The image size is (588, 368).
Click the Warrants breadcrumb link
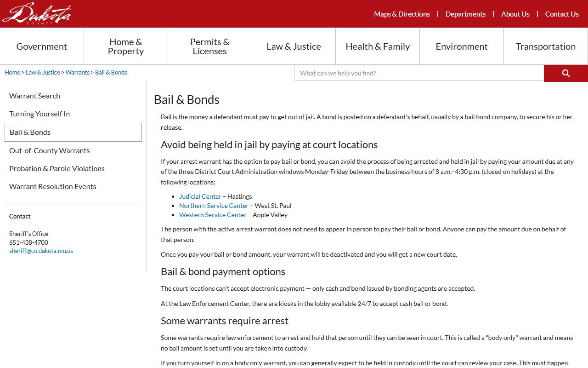(x=78, y=72)
